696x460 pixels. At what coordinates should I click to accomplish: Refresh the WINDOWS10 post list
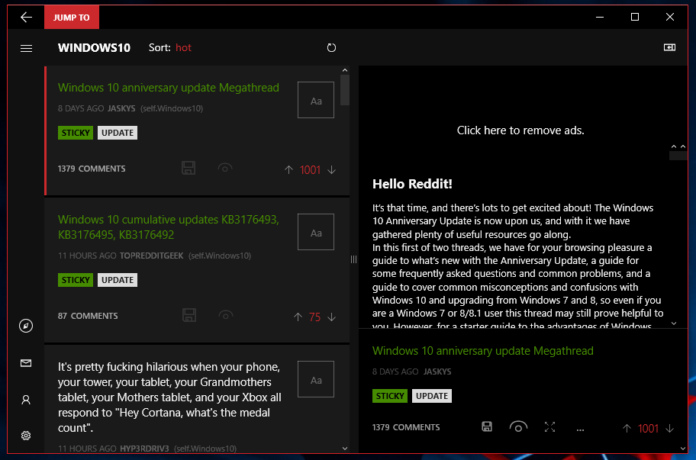pos(331,48)
